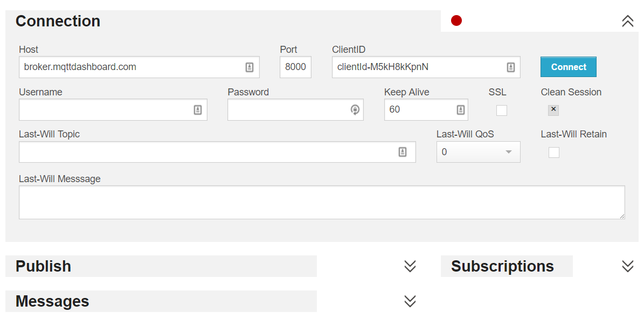Click the autofill icon in Host field
Image resolution: width=644 pixels, height=319 pixels.
(x=250, y=67)
